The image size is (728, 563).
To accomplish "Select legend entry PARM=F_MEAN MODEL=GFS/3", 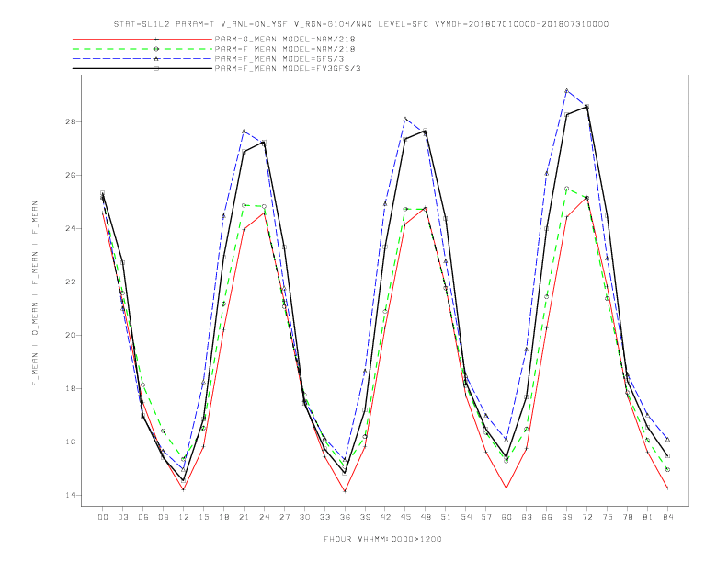I will pos(279,59).
